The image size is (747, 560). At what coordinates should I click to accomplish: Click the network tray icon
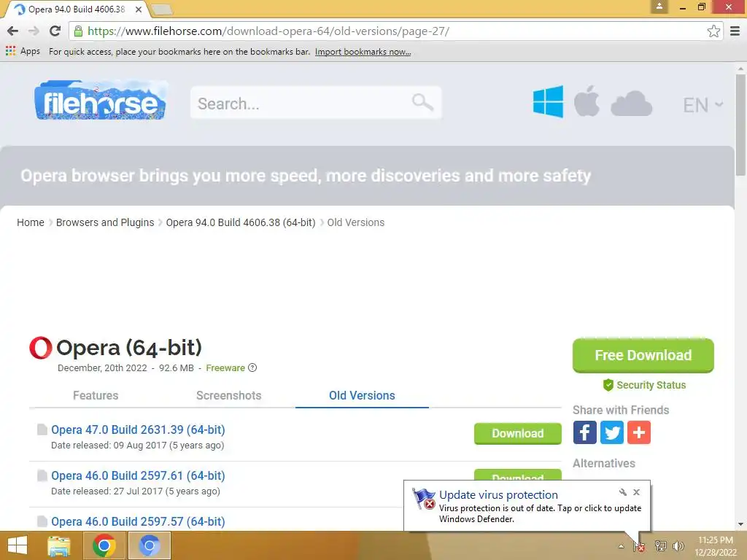tap(660, 546)
